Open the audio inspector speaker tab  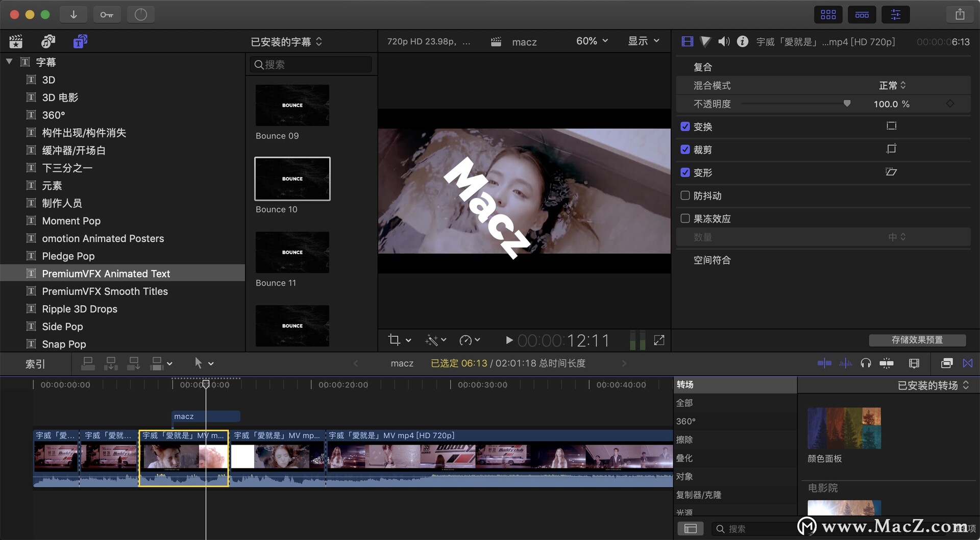(724, 41)
